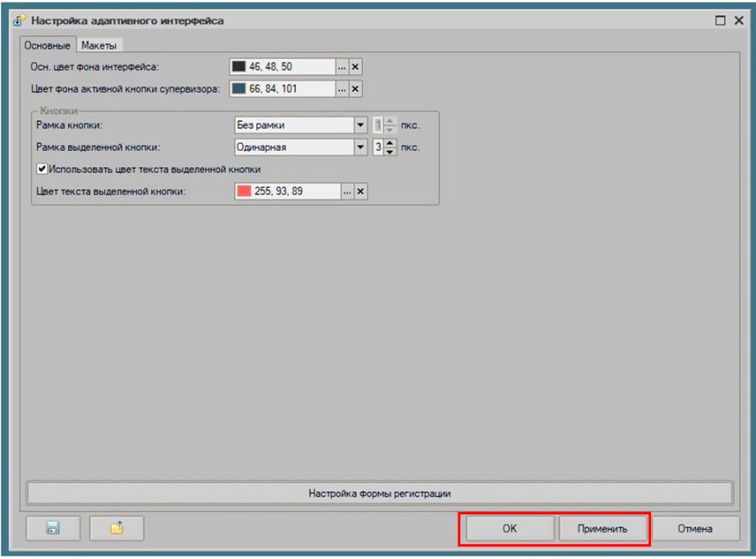Toggle 'Использовать цвет текста выделенной кнопки' checkbox
Screen dimensions: 756x559
point(42,169)
